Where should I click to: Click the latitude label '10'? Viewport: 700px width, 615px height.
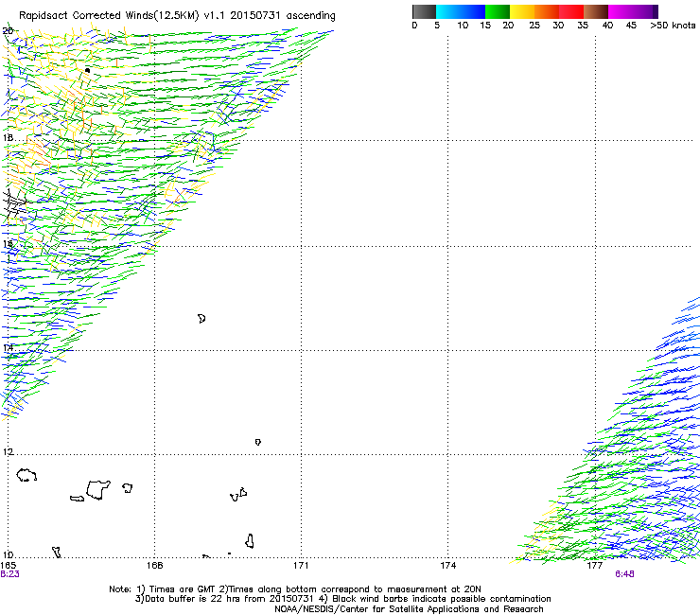point(8,555)
